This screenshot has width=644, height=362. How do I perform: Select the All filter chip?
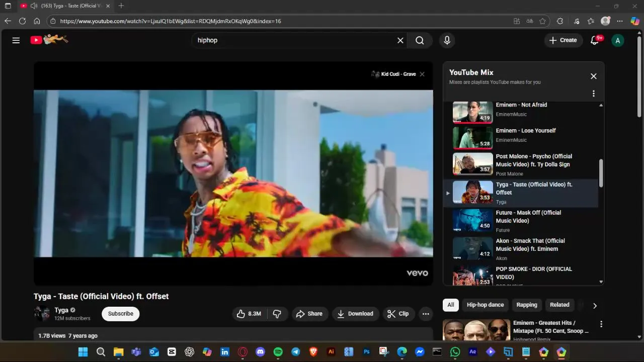coord(451,305)
